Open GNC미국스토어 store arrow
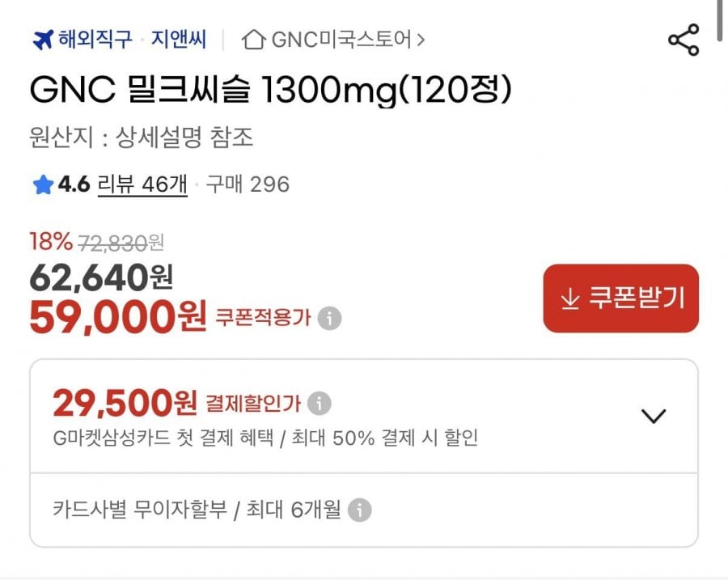 (x=421, y=39)
